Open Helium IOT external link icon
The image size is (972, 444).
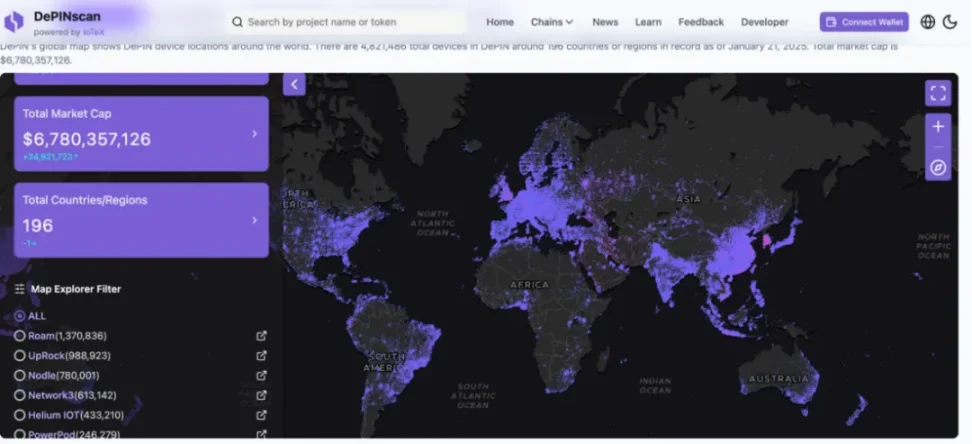[261, 415]
